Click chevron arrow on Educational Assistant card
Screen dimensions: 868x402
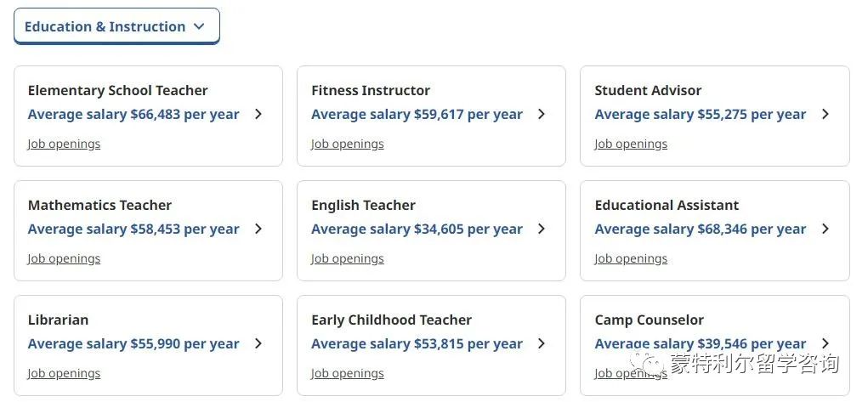click(825, 229)
